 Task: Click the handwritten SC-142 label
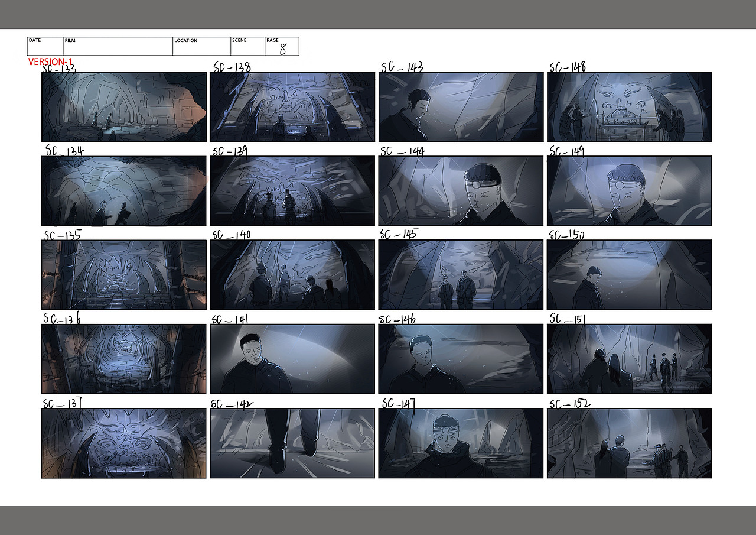pos(232,404)
